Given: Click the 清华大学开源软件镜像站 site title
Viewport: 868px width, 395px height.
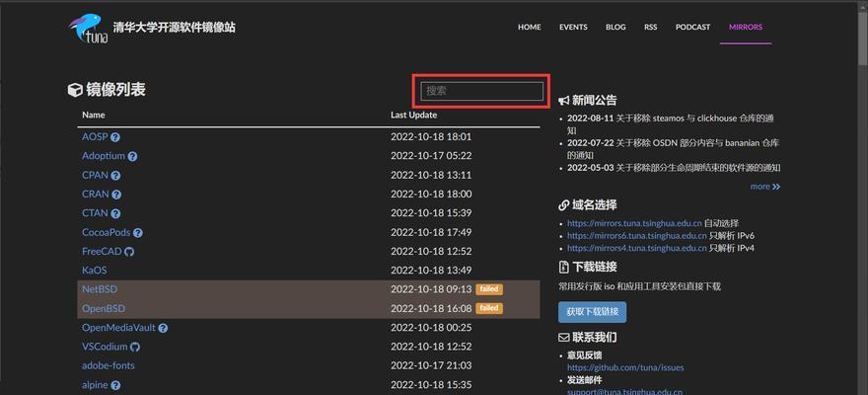Looking at the screenshot, I should tap(174, 27).
